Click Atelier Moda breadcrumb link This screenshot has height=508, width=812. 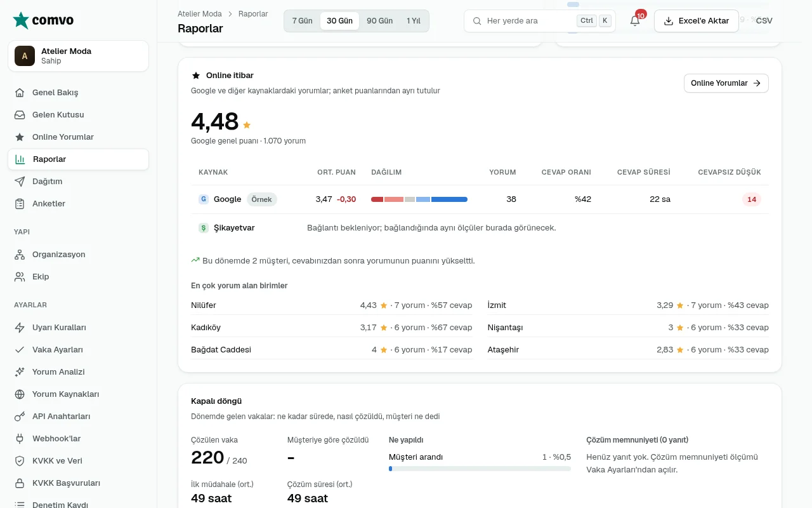coord(200,13)
